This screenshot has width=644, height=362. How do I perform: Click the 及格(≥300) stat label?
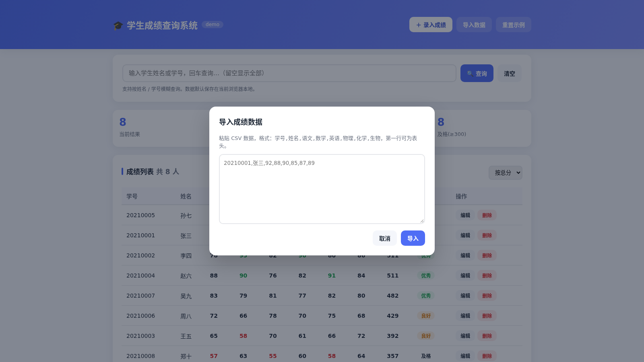[x=452, y=134]
